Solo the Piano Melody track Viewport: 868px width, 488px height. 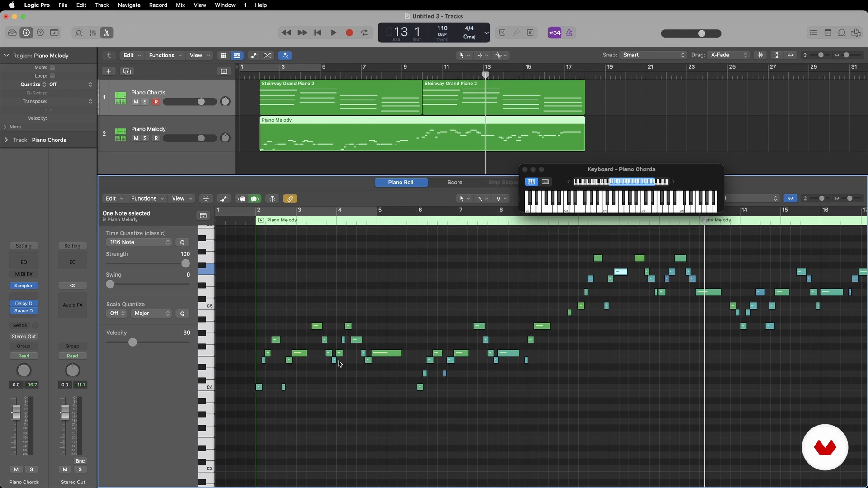[145, 138]
